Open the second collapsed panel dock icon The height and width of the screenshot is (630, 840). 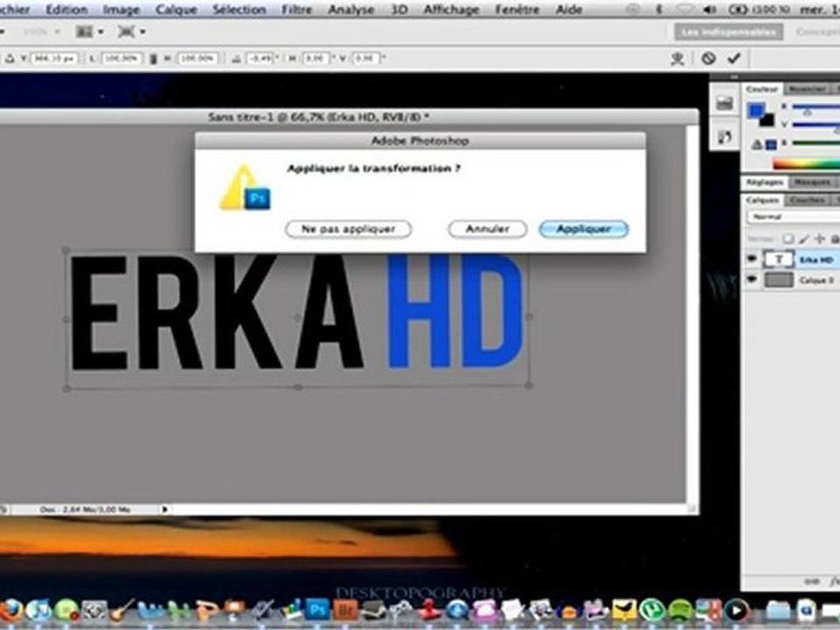724,136
